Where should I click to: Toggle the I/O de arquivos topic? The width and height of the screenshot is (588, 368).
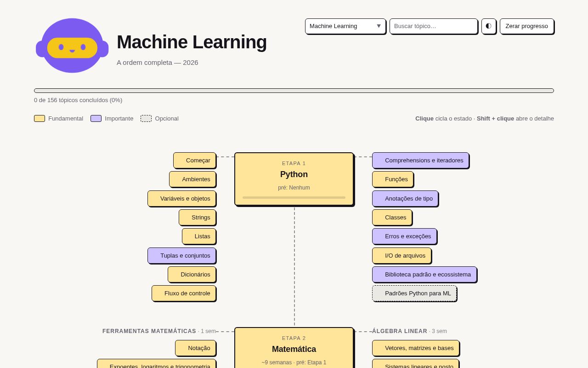[401, 255]
